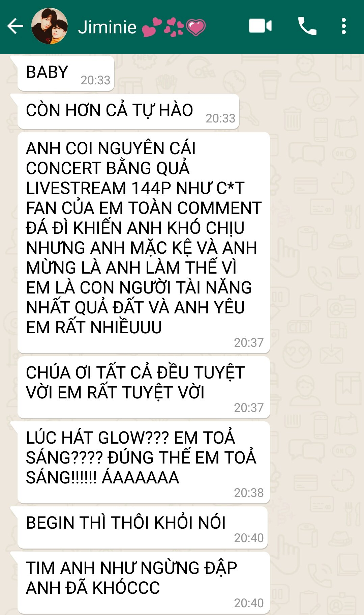
Task: Start a video call with Jiminie
Action: (x=260, y=26)
